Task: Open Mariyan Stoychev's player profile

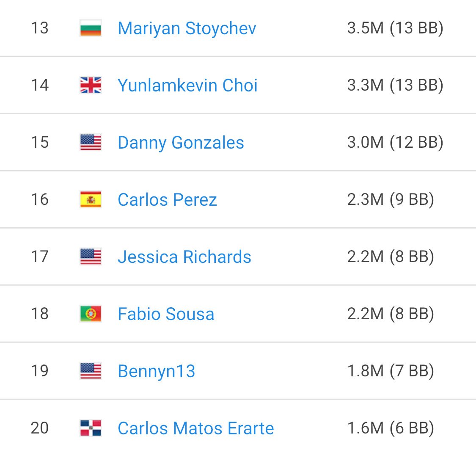Action: (187, 28)
